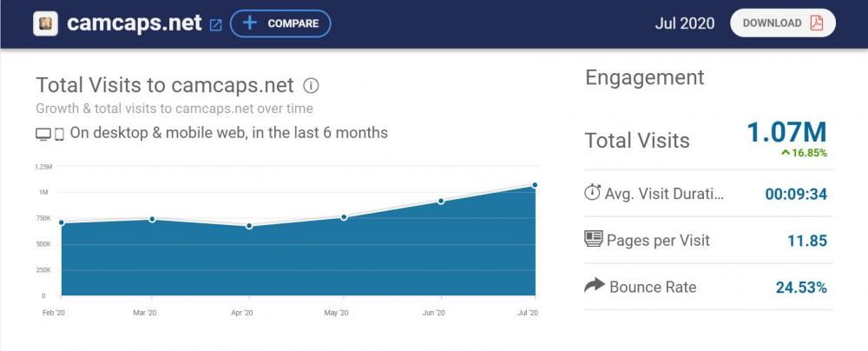Select the Jul 2020 date label
868x351 pixels.
pyautogui.click(x=685, y=23)
